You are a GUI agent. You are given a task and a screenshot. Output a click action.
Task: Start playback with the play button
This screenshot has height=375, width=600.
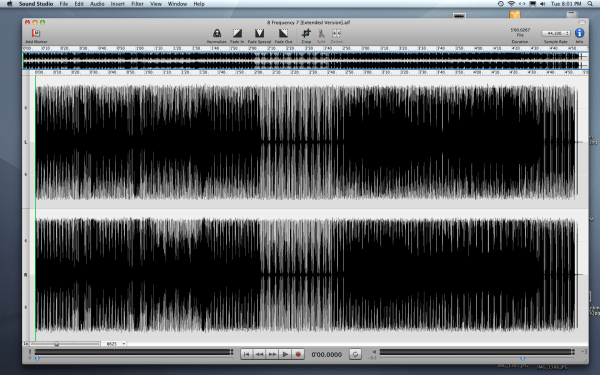click(x=285, y=354)
